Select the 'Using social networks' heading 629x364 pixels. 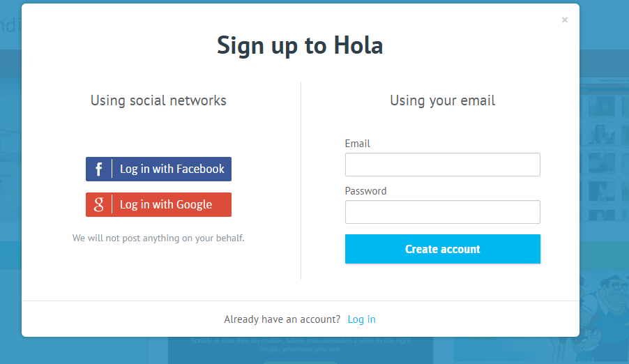pyautogui.click(x=158, y=100)
